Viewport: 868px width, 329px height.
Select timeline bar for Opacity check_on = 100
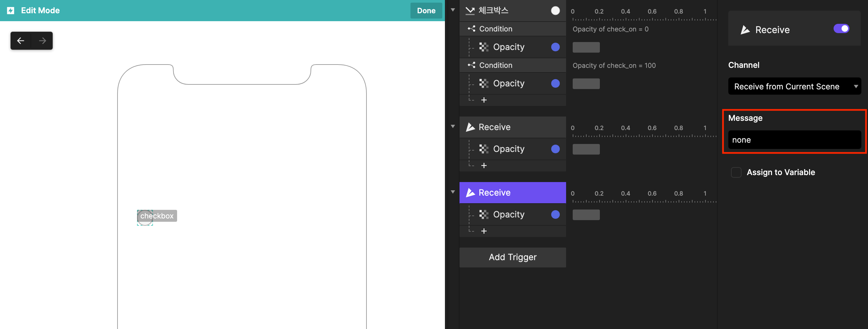tap(586, 84)
